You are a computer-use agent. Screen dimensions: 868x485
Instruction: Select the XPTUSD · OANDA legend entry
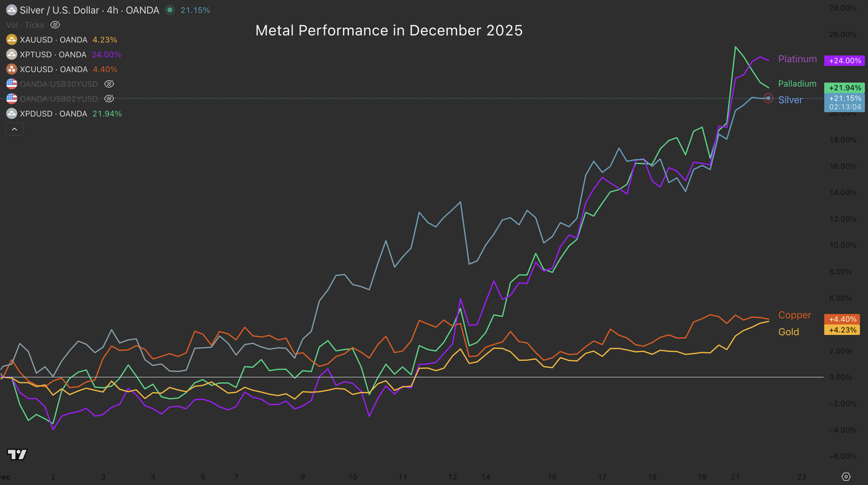click(53, 55)
